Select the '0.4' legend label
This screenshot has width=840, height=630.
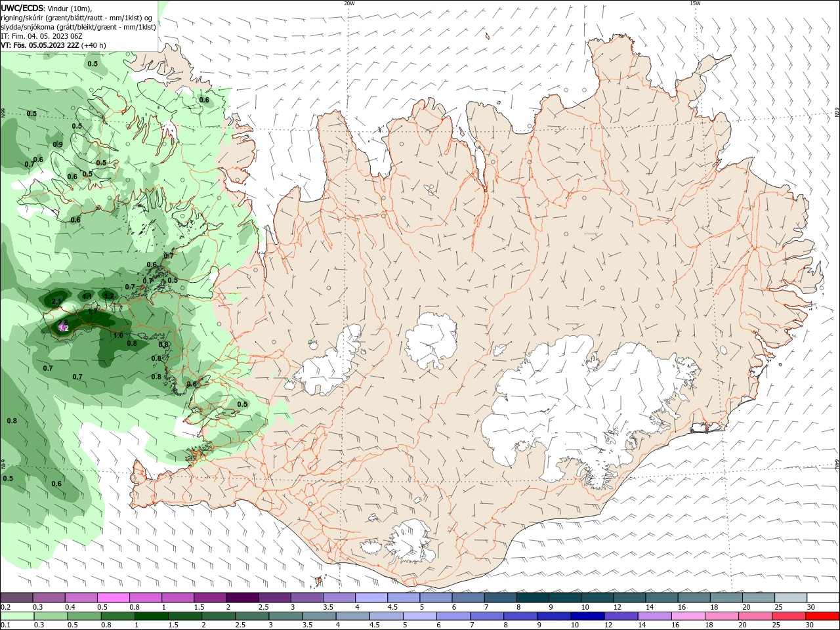coord(70,607)
